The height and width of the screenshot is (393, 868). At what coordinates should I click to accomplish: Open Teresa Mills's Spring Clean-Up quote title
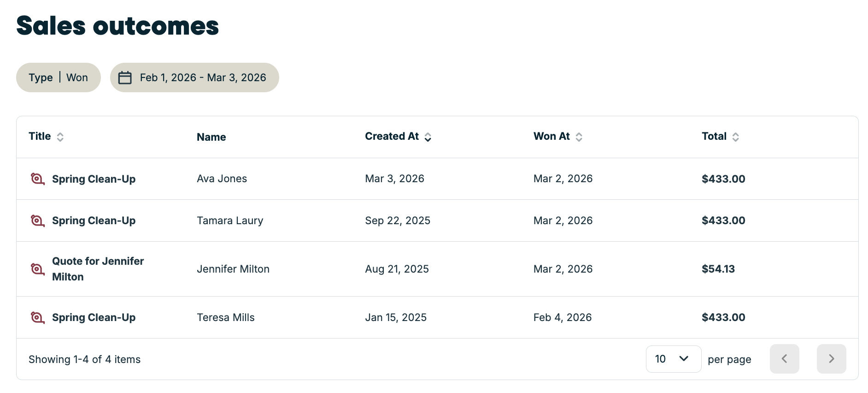[94, 317]
